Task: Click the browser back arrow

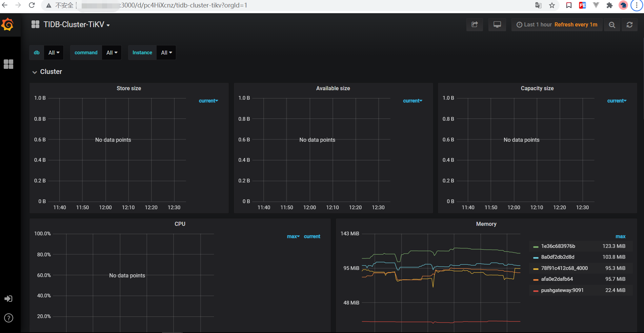Action: click(5, 5)
